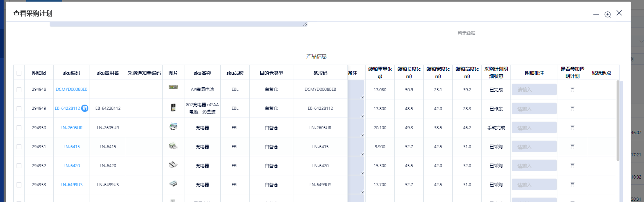The height and width of the screenshot is (202, 644).
Task: Click 明细批注 input for row 294952
Action: 534,166
